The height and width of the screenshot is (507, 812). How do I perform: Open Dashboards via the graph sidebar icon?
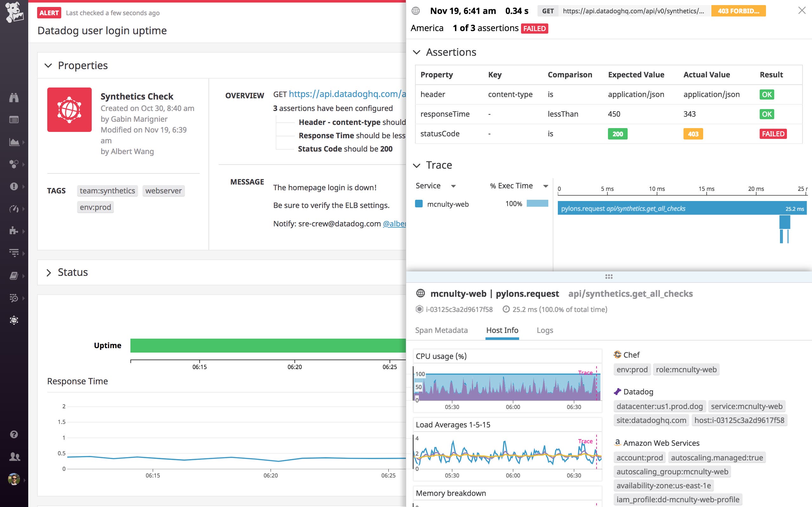pos(14,141)
